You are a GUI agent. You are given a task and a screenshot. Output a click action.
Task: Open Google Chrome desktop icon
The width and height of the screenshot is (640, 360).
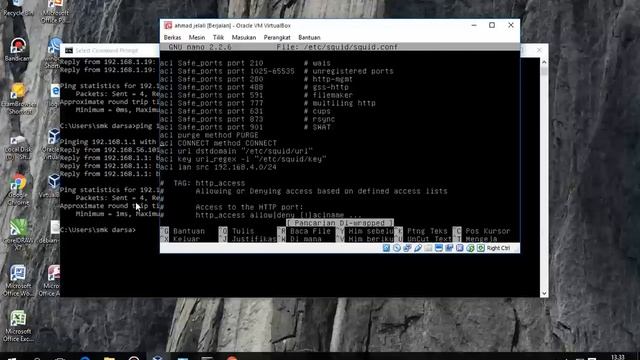pos(18,190)
